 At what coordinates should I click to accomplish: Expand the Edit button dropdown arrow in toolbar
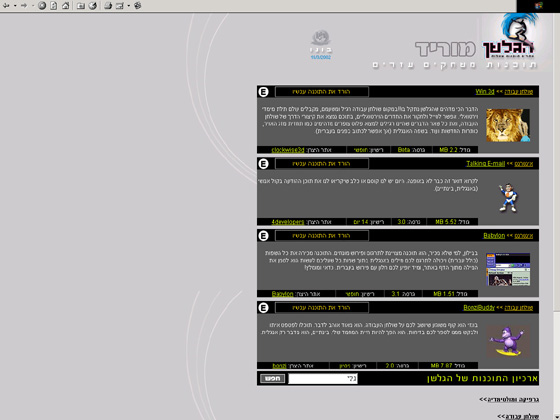(x=129, y=5)
